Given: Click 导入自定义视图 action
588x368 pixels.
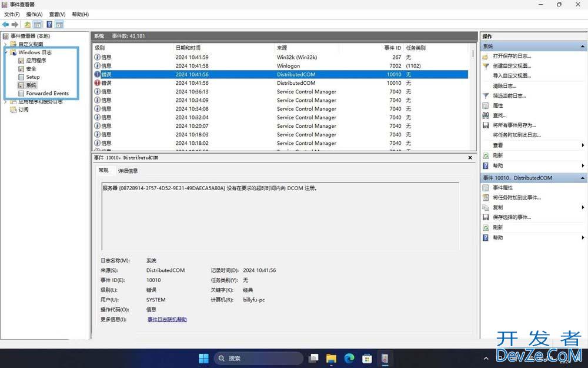Looking at the screenshot, I should pyautogui.click(x=512, y=75).
